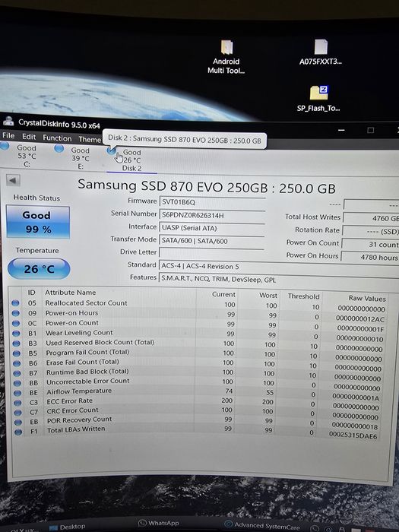This screenshot has height=532, width=399.
Task: Click the status dot for Runtime Bad Block
Action: pos(17,373)
